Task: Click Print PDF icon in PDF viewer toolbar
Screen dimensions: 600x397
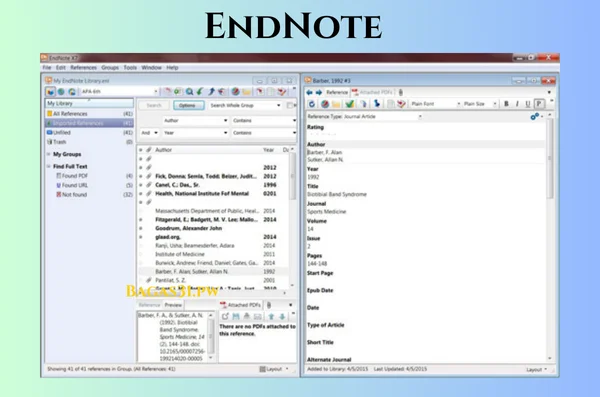Action: 247,316
